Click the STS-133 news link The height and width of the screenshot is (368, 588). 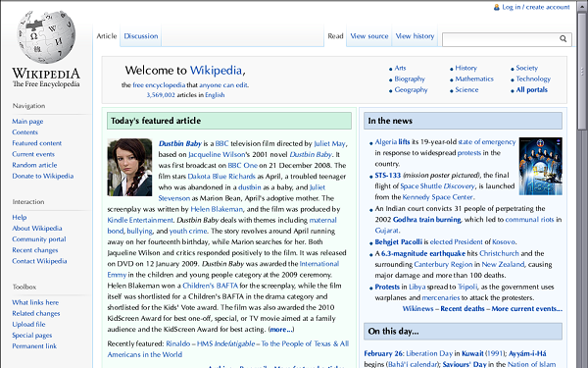(388, 176)
